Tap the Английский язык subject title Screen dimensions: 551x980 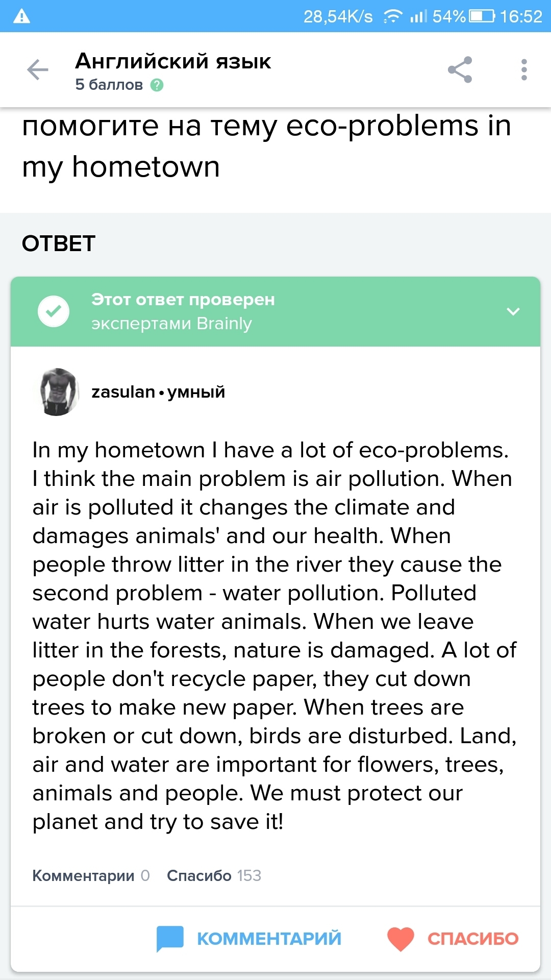(173, 62)
